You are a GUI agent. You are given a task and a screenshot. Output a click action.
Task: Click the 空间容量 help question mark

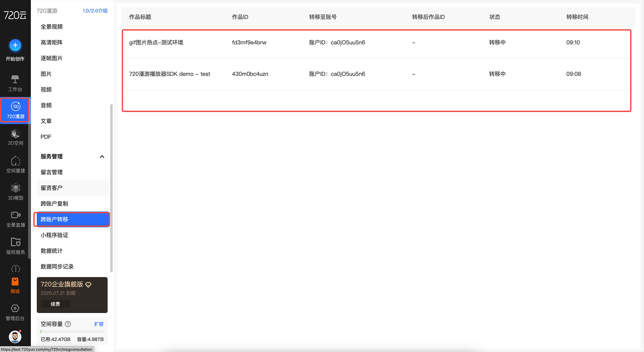click(68, 324)
